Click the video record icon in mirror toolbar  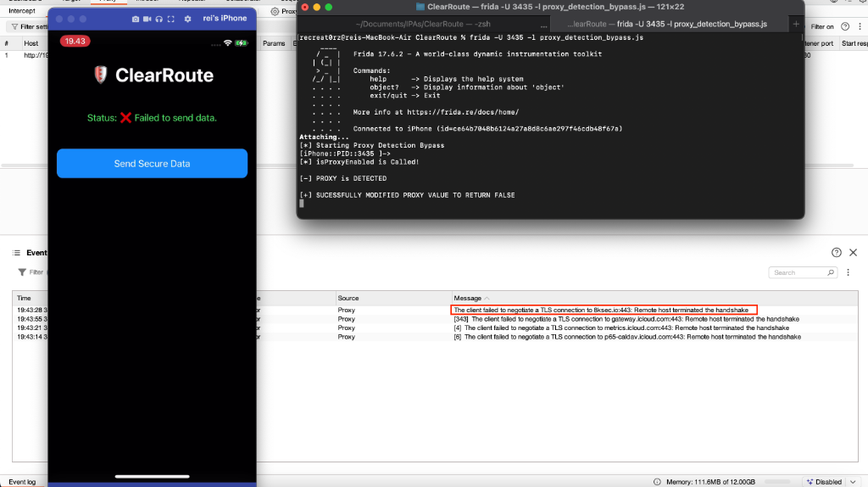[x=147, y=19]
